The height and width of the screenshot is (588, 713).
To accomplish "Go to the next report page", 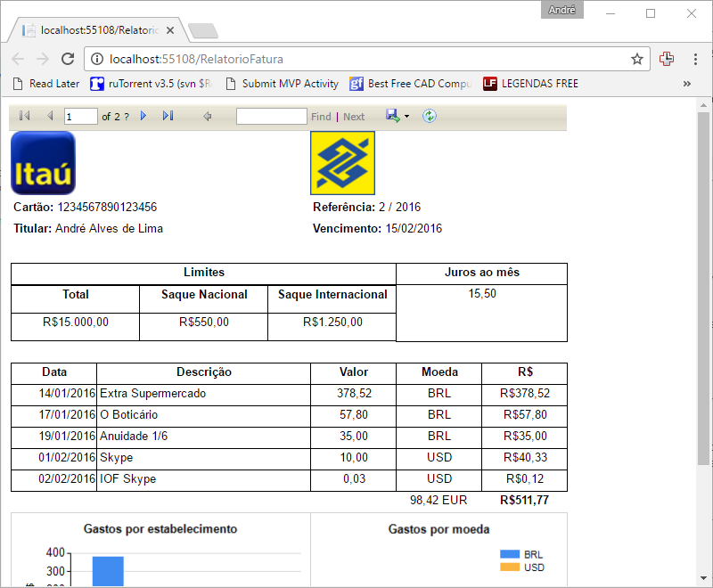I will coord(143,116).
